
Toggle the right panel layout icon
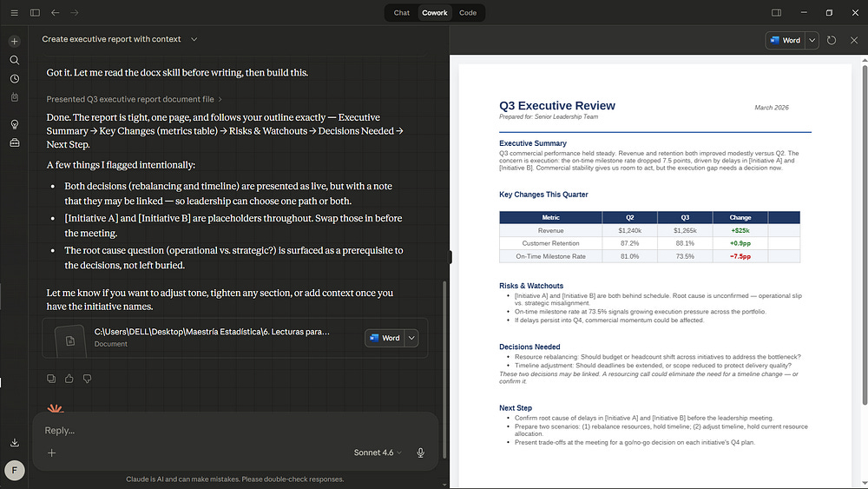click(x=777, y=13)
